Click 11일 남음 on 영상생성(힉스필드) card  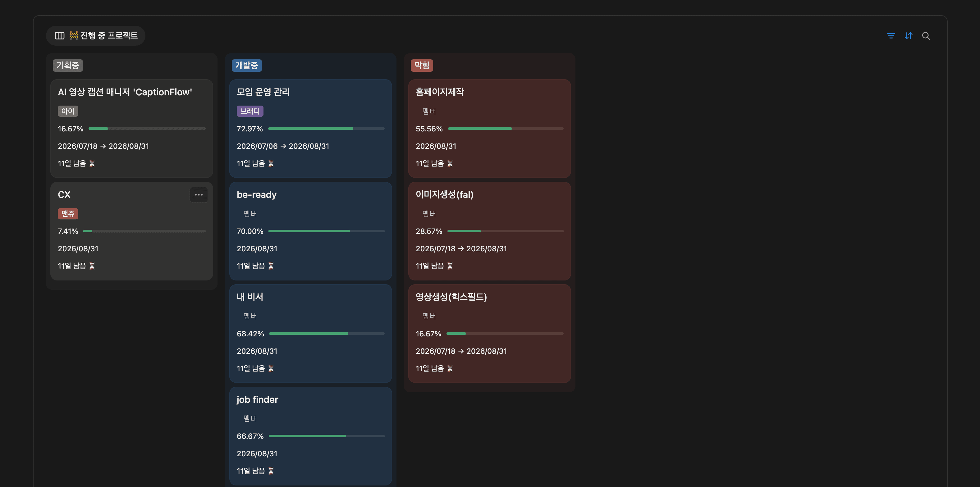coord(430,368)
